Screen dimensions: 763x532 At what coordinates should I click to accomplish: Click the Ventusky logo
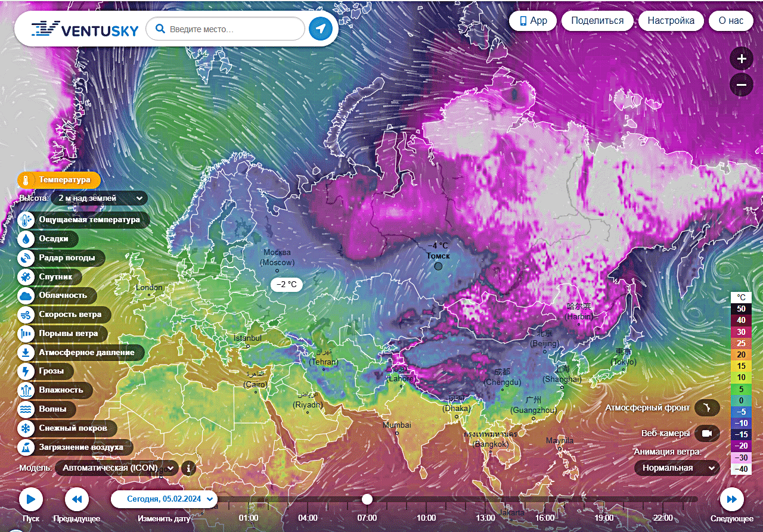click(85, 29)
